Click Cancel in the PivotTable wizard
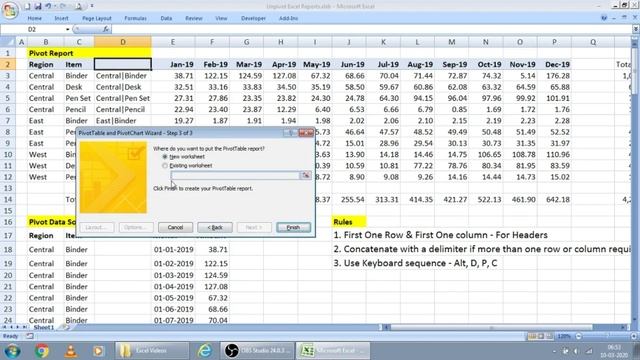This screenshot has height=360, width=640. coord(175,227)
